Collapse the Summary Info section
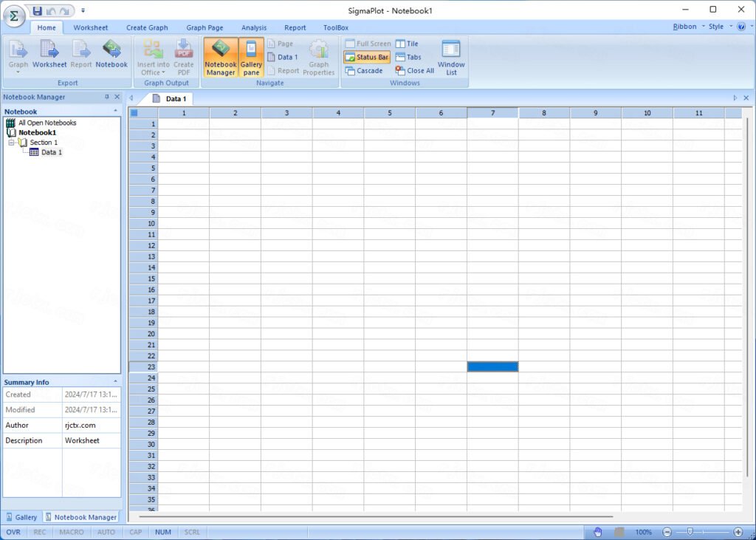This screenshot has width=756, height=540. (115, 382)
